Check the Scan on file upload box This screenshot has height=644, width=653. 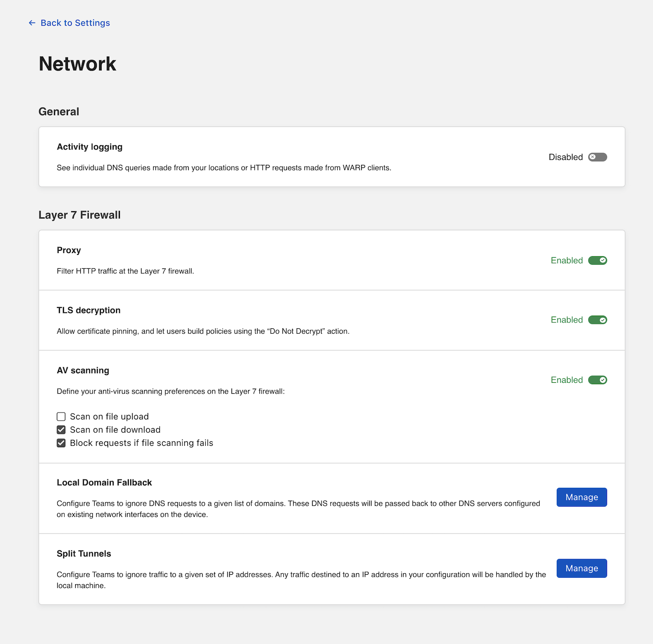(61, 417)
